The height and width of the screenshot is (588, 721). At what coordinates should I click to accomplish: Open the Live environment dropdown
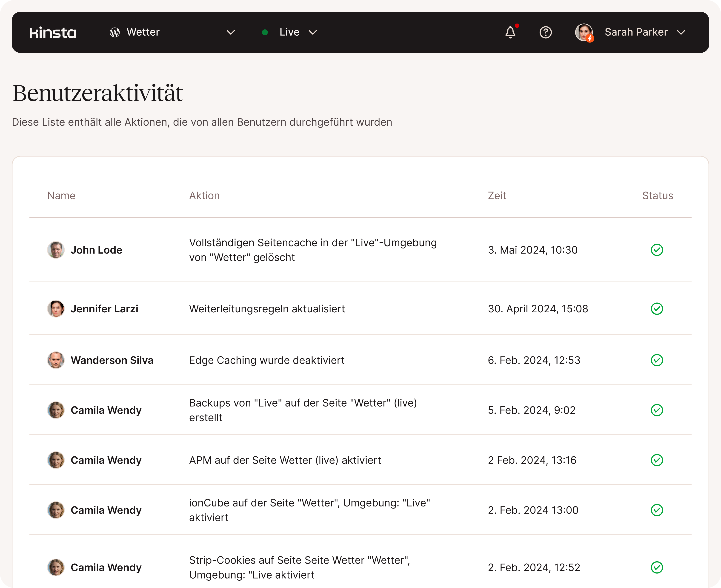pyautogui.click(x=312, y=33)
